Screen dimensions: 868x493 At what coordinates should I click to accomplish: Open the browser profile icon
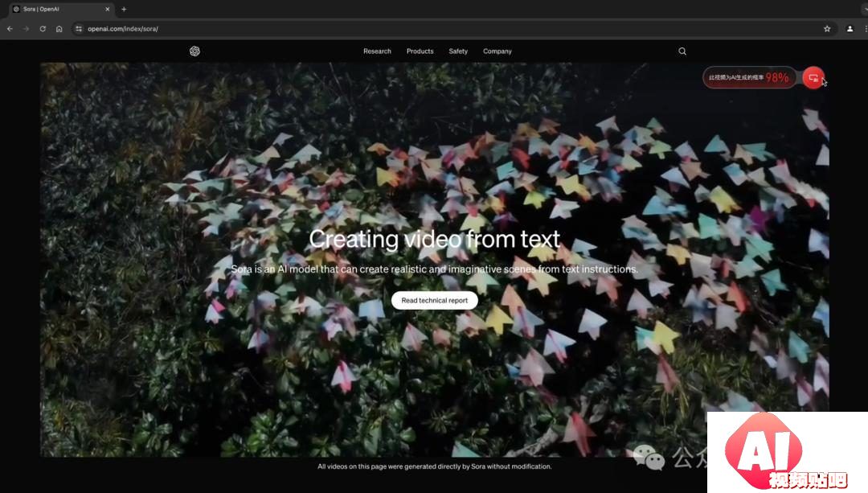point(850,29)
